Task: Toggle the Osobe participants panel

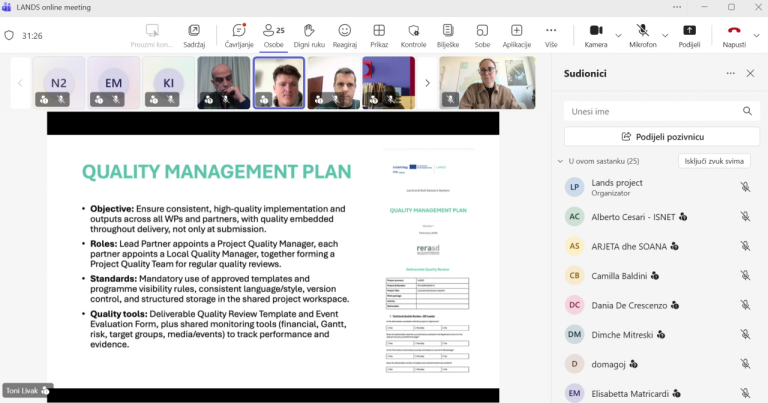Action: [x=274, y=36]
